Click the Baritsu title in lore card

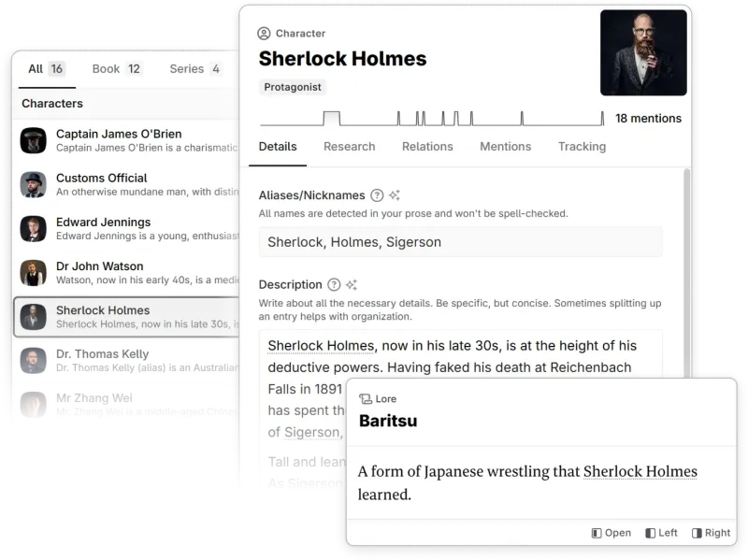[x=388, y=421]
